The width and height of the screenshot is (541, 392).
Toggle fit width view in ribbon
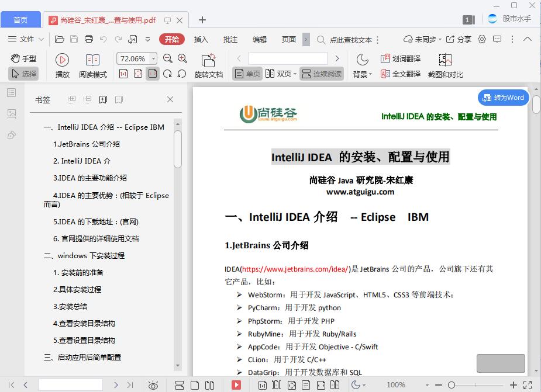click(x=153, y=74)
